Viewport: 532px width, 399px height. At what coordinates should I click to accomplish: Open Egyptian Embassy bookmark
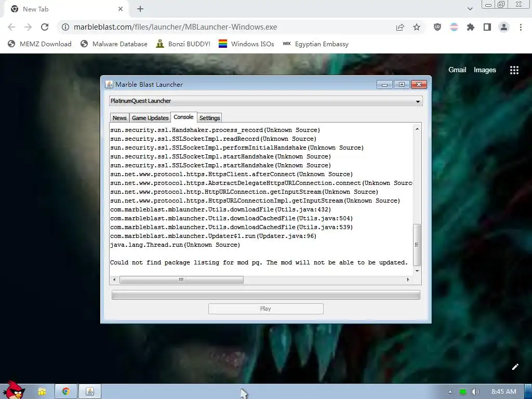click(315, 44)
